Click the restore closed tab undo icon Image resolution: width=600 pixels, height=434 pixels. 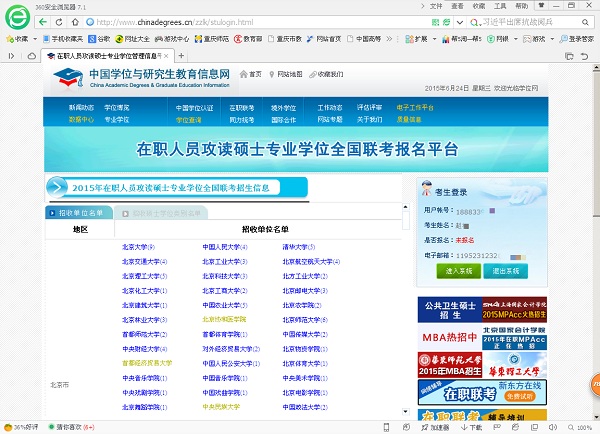tap(584, 56)
